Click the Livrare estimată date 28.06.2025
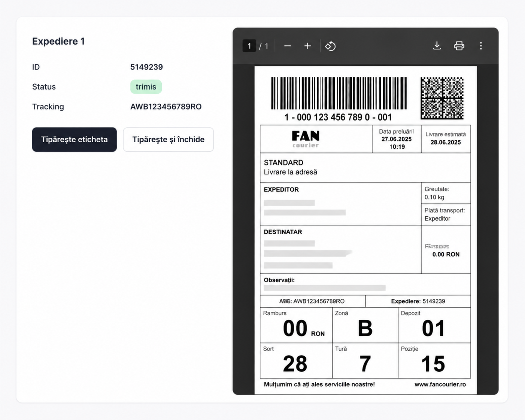Screen dimensions: 525x420 coord(446,142)
